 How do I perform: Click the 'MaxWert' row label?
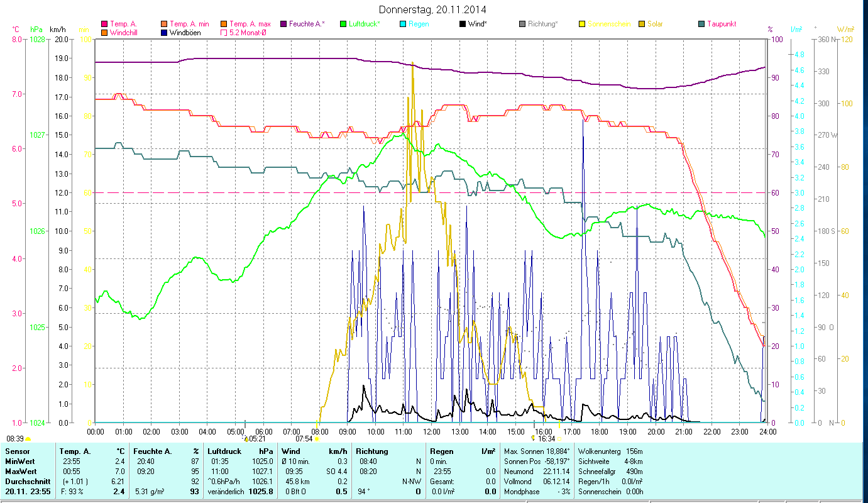(20, 472)
